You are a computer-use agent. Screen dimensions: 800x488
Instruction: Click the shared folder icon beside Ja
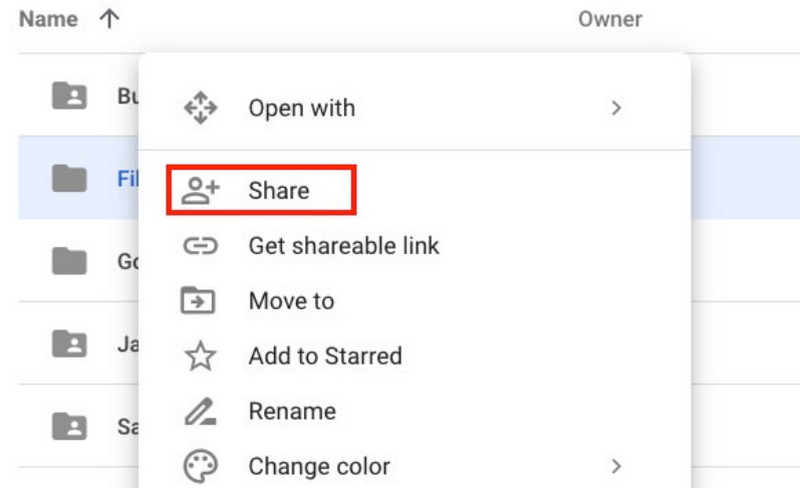click(x=69, y=344)
